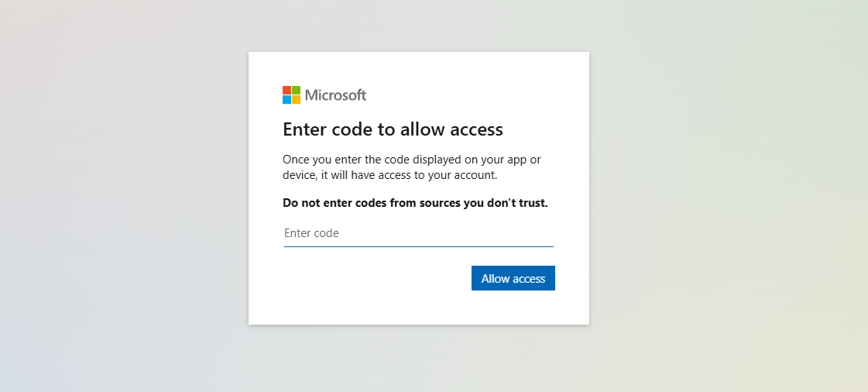Click the red square of Microsoft logo

point(286,90)
